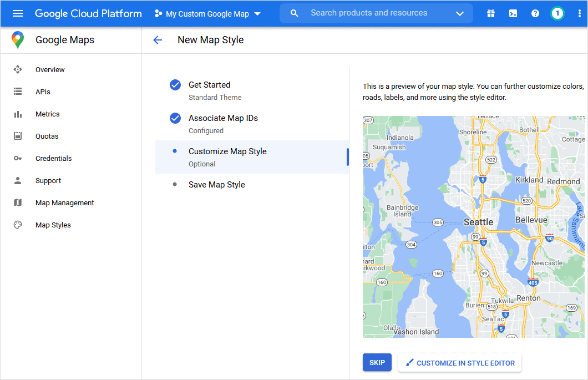Image resolution: width=588 pixels, height=380 pixels.
Task: Open the gift free trial icon
Action: point(491,13)
